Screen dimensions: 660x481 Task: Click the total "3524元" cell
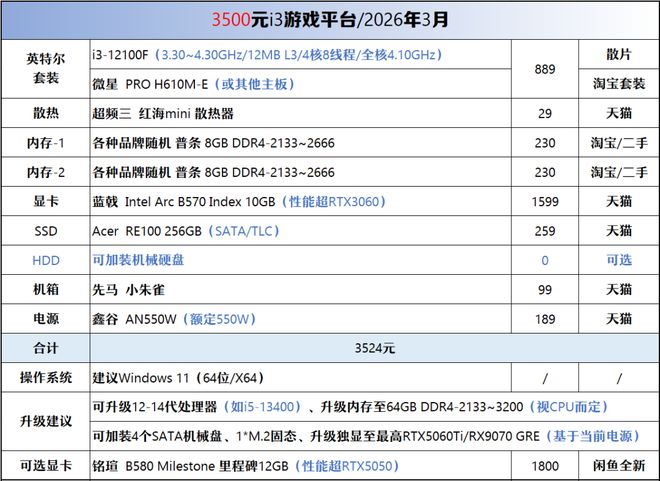click(375, 348)
